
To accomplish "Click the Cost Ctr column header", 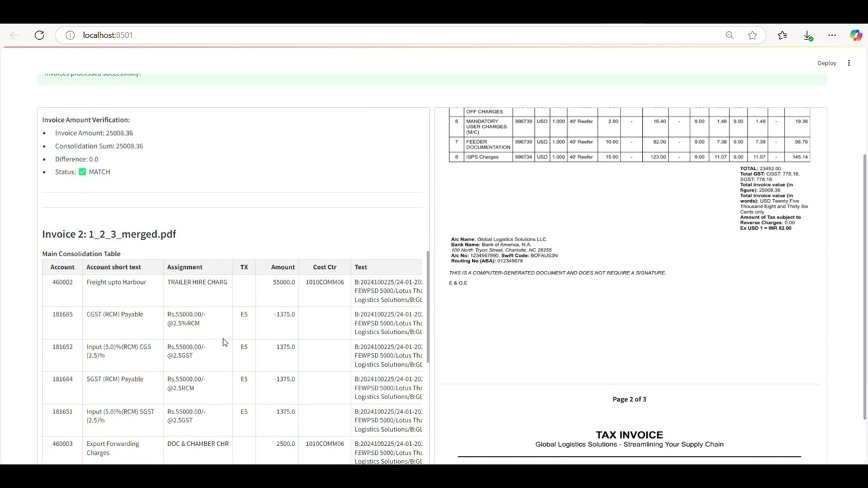I will pos(325,267).
